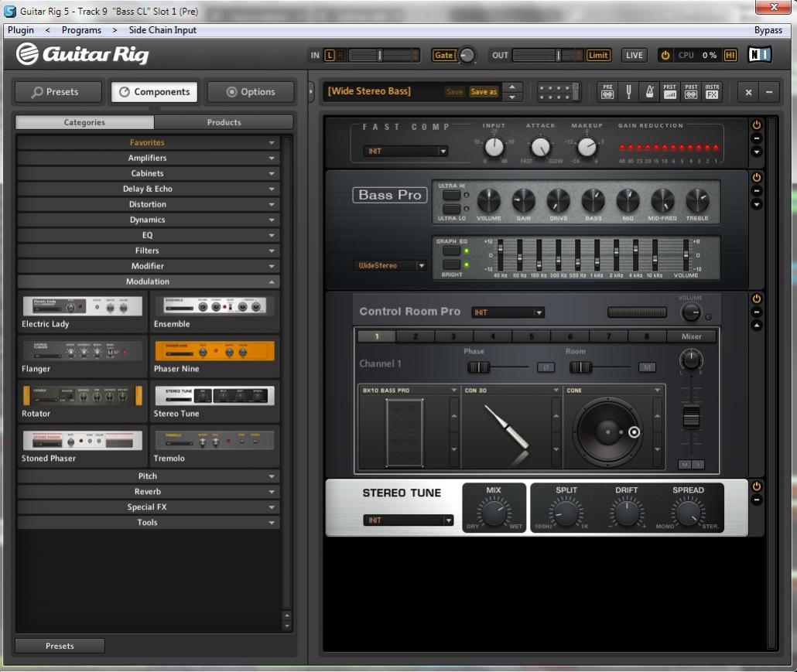Show the MSTR FX master effects
This screenshot has height=672, width=797.
712,92
